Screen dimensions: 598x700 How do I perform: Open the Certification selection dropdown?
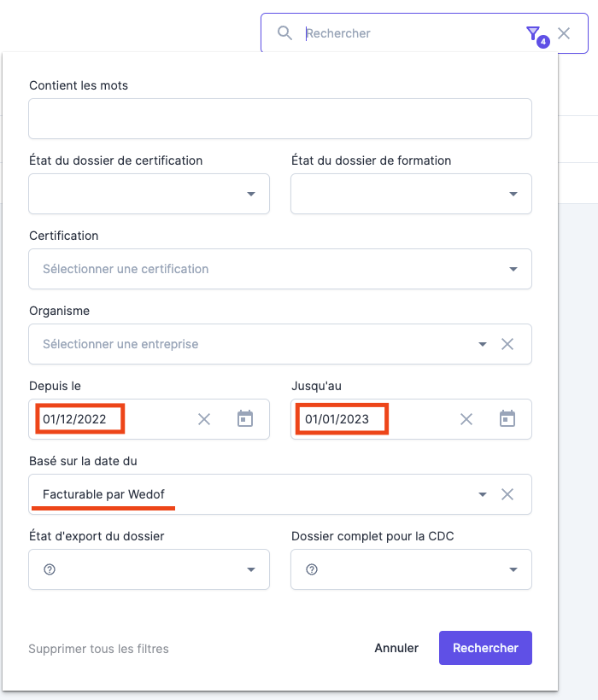pyautogui.click(x=513, y=269)
